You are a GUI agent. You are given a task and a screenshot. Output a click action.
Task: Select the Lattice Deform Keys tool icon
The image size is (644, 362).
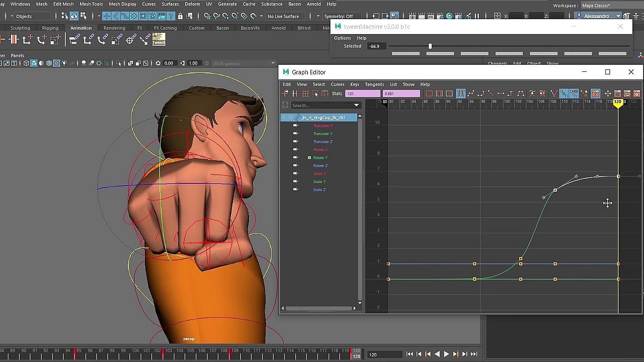tap(305, 94)
